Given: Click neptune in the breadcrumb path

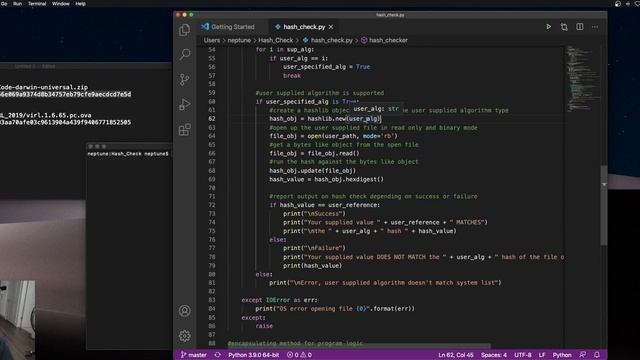Looking at the screenshot, I should [239, 40].
